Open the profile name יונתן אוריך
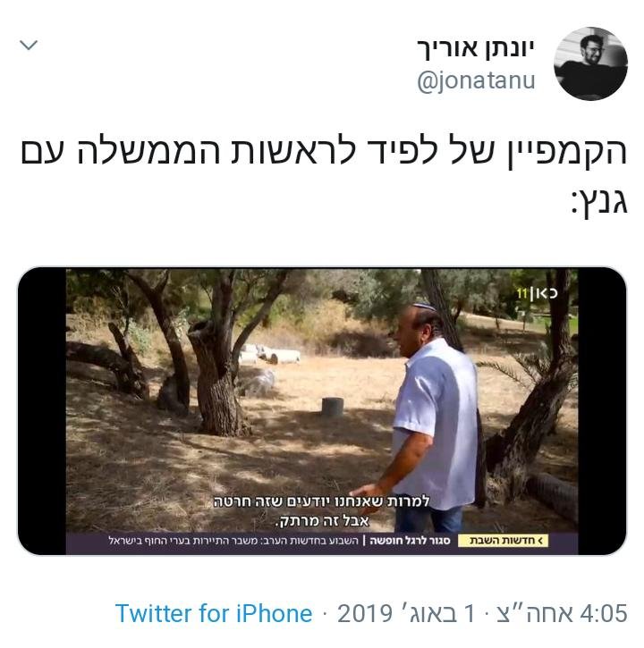This screenshot has height=648, width=644. click(x=476, y=49)
